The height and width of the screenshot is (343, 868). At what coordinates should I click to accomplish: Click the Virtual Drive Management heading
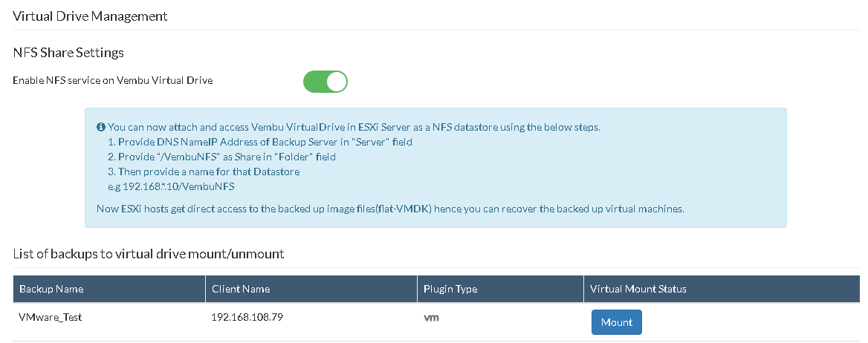[90, 16]
